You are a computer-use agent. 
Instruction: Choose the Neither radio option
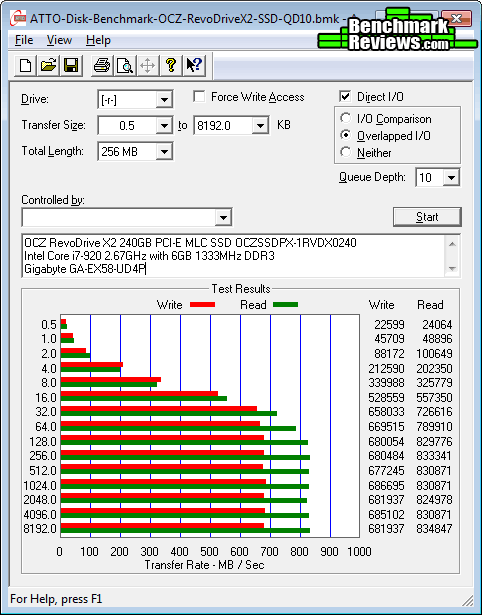point(346,152)
